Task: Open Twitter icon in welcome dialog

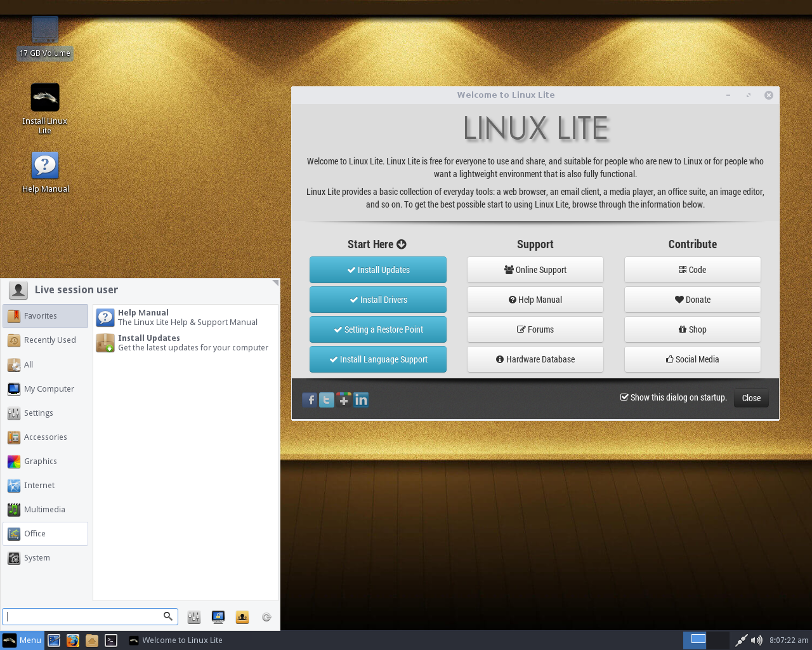Action: tap(327, 399)
